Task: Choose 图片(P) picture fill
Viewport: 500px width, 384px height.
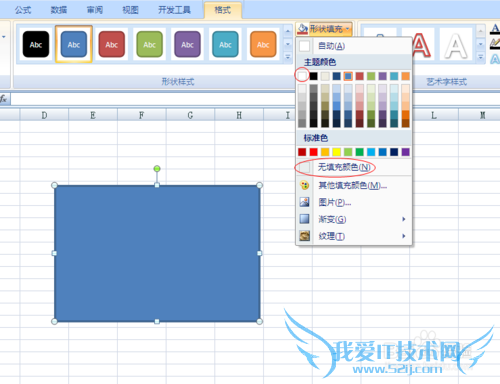Action: [354, 202]
